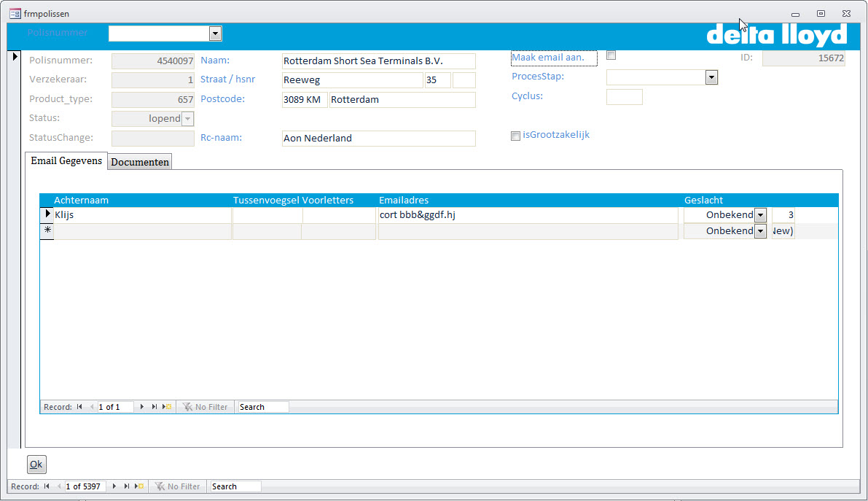Image resolution: width=868 pixels, height=501 pixels.
Task: Go to last record in email subform
Action: tap(155, 407)
